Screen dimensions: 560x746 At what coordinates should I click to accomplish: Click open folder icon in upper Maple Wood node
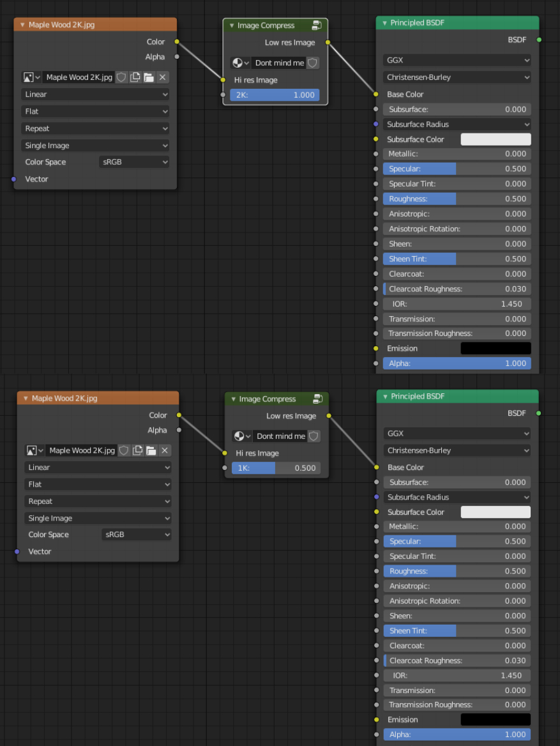(149, 77)
